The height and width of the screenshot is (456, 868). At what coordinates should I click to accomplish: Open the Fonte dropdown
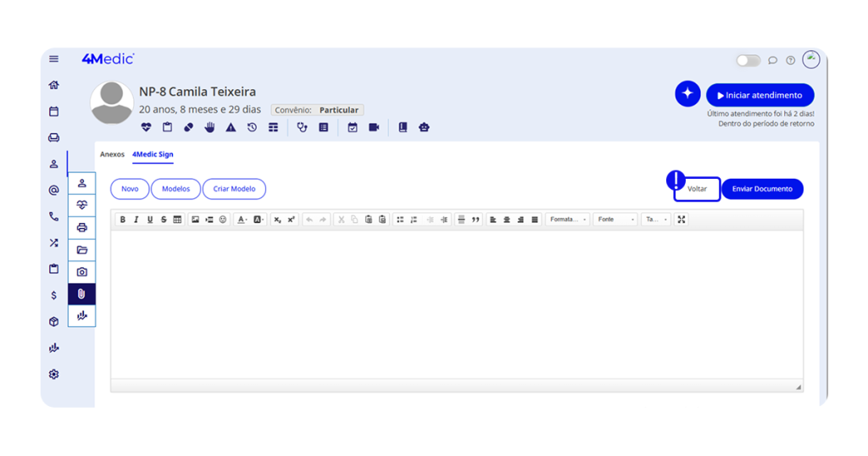(x=615, y=220)
